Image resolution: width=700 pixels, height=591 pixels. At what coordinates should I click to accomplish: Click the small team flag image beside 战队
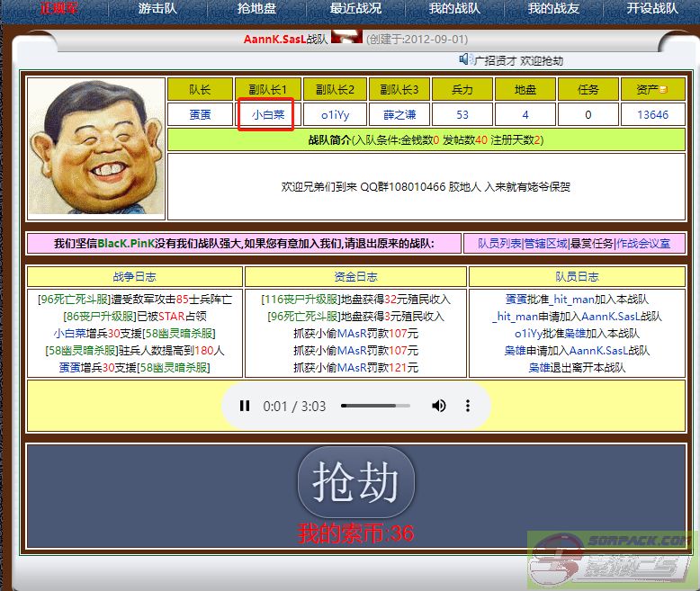[346, 38]
